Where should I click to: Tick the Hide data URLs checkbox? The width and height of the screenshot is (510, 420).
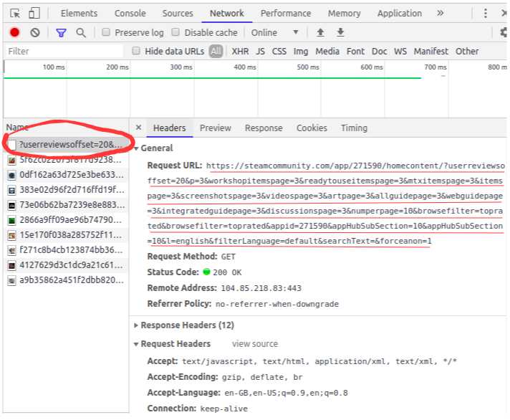pos(136,50)
